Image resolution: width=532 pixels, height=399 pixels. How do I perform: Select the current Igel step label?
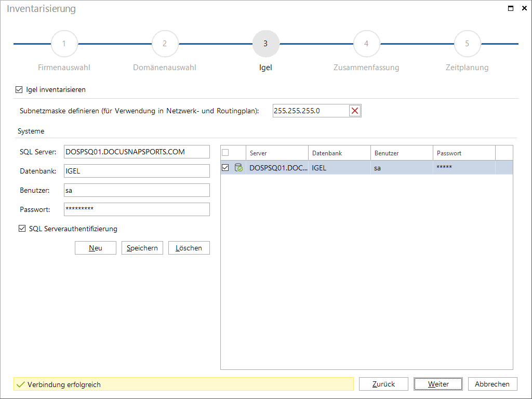[265, 68]
